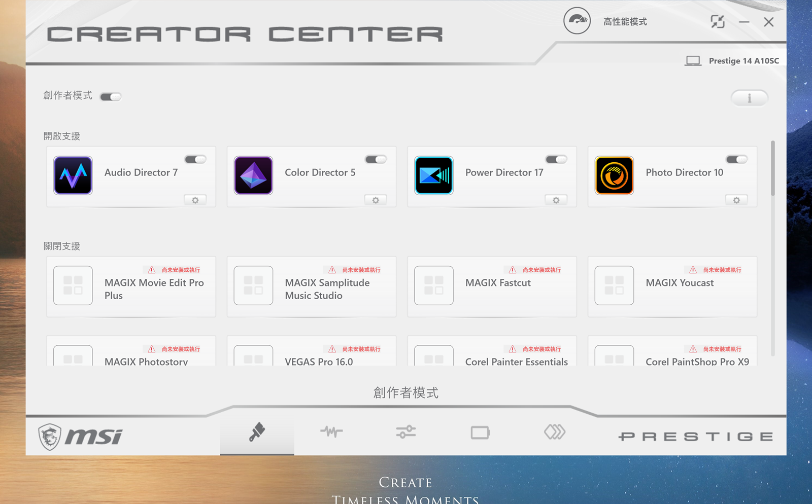Toggle the 創作者模式 creator mode switch
Viewport: 812px width, 504px height.
click(111, 97)
